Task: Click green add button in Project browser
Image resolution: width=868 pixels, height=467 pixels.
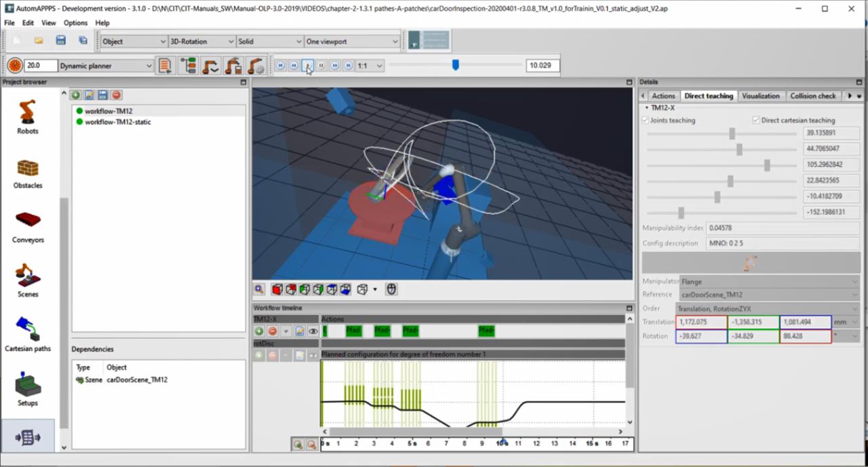Action: pyautogui.click(x=76, y=96)
